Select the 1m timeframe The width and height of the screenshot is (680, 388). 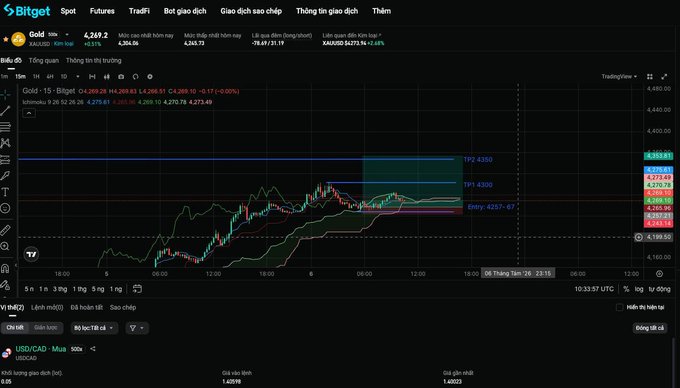[x=4, y=77]
